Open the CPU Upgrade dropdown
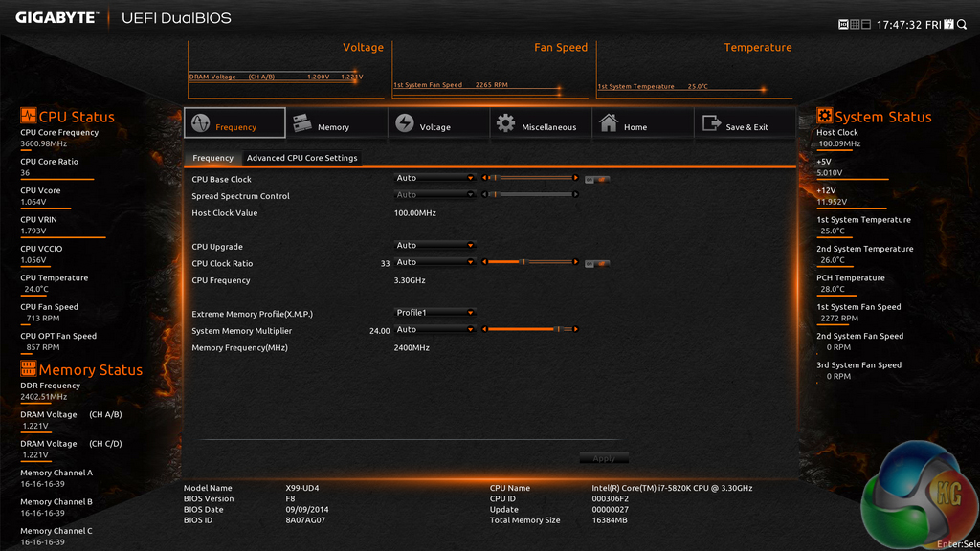 [435, 246]
